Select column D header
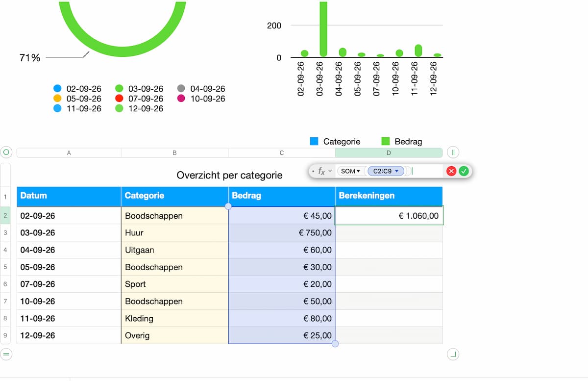588x381 pixels. [x=389, y=152]
